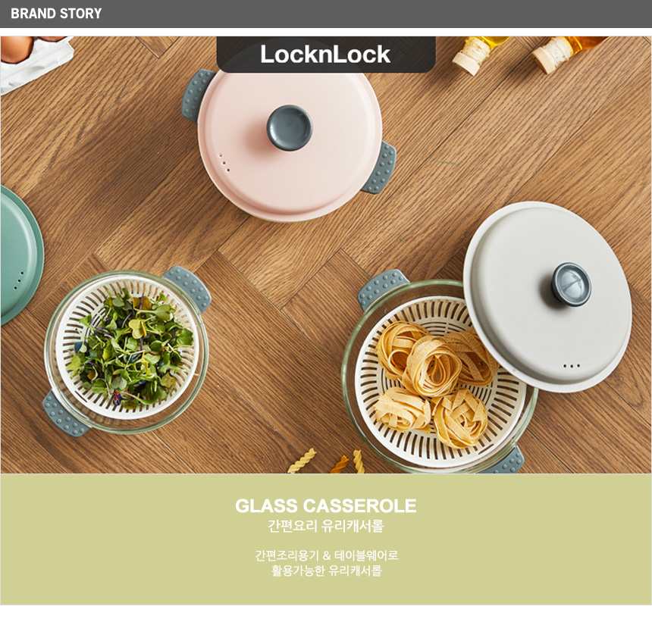Click the knob on the beige lid
This screenshot has height=644, width=652.
pos(572,283)
